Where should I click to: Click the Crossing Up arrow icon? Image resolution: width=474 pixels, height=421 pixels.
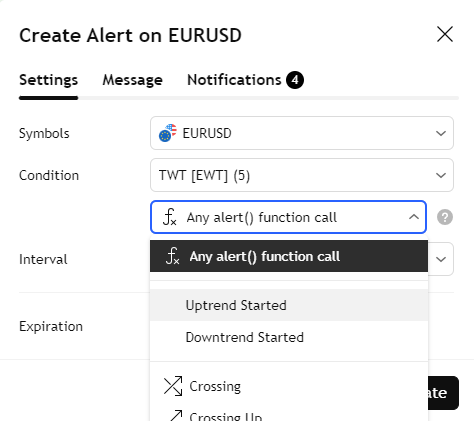[175, 416]
